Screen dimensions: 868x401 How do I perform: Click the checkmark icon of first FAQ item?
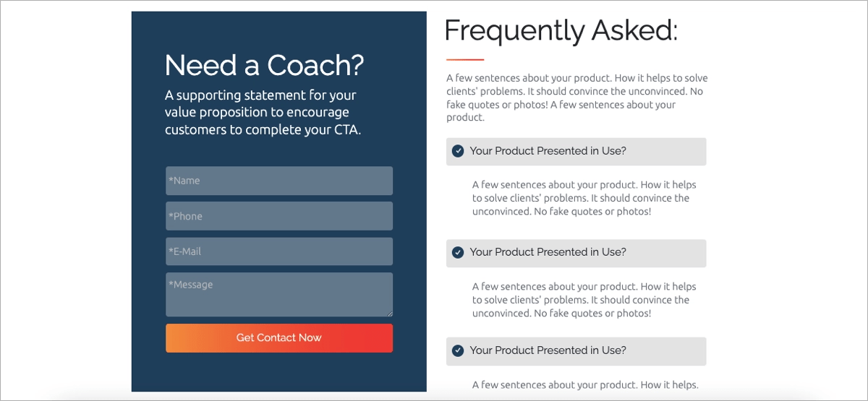tap(458, 151)
